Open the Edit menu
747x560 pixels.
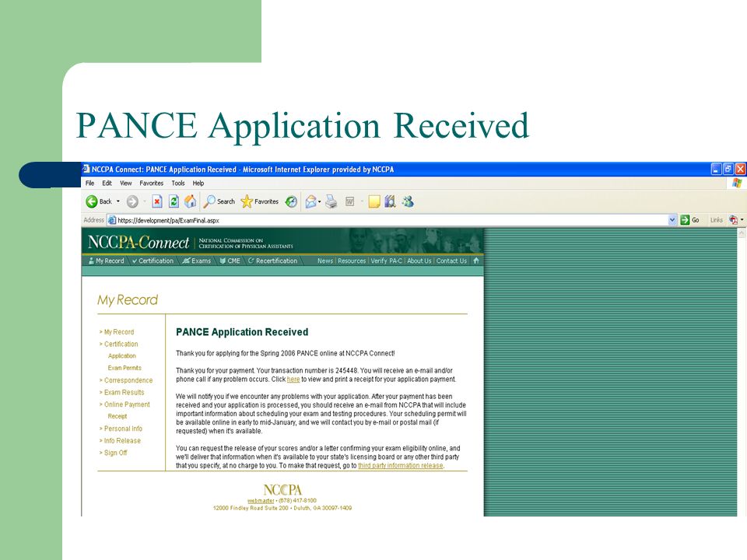pyautogui.click(x=107, y=184)
